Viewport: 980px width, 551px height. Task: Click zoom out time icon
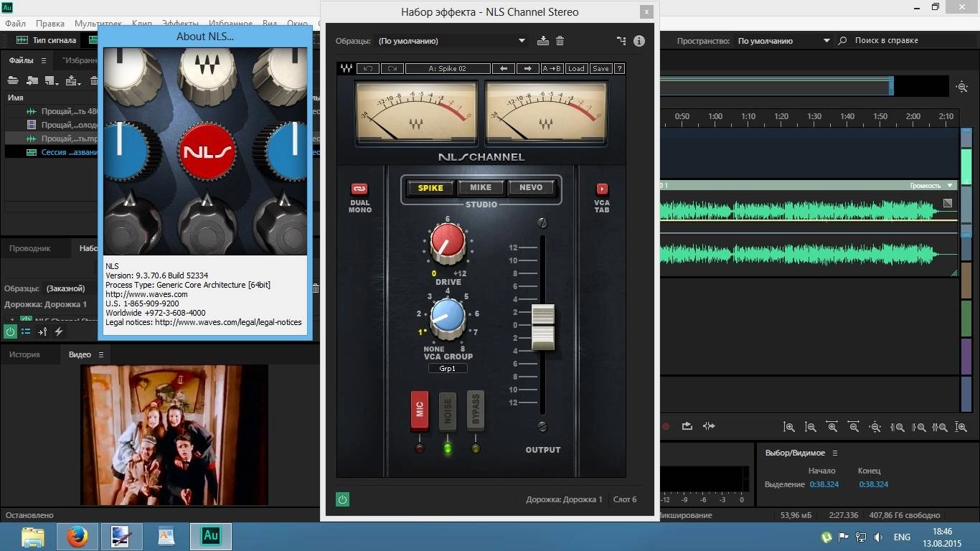(854, 427)
